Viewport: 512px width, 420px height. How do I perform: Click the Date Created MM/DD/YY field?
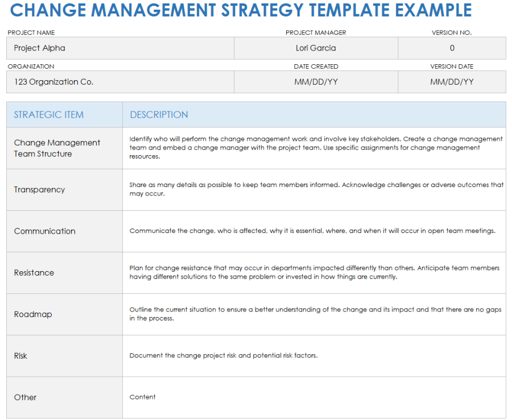316,81
